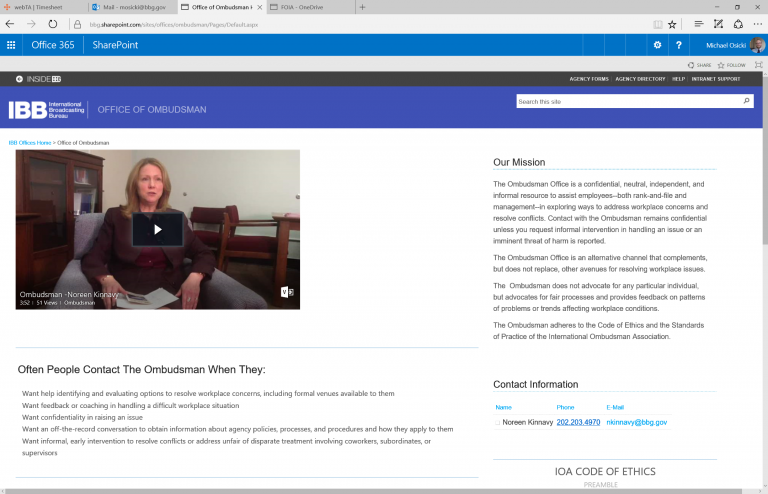The width and height of the screenshot is (768, 494).
Task: Click the search magnifier icon
Action: tap(746, 101)
